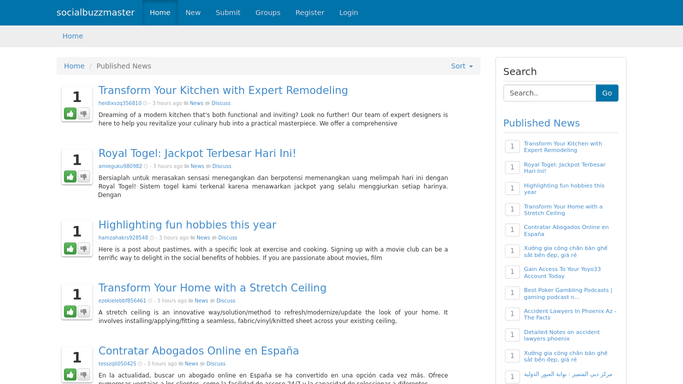Click the Go search button
This screenshot has height=384, width=683.
point(607,93)
